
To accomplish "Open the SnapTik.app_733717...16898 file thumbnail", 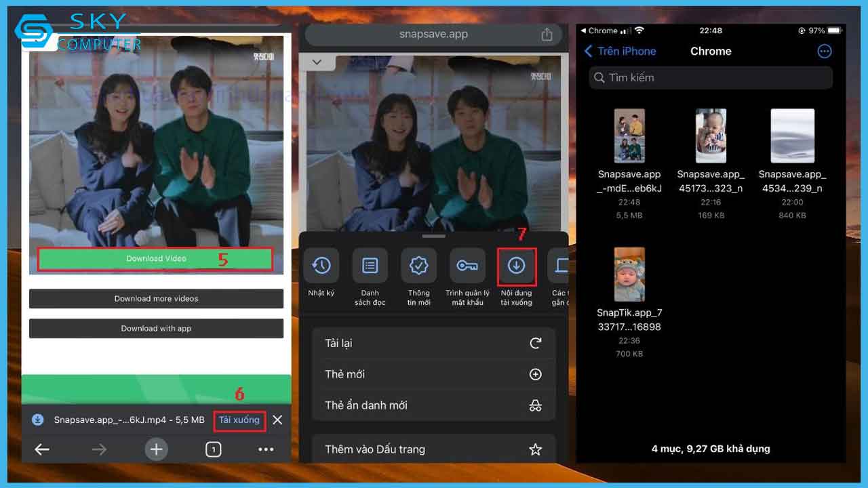I will (629, 274).
